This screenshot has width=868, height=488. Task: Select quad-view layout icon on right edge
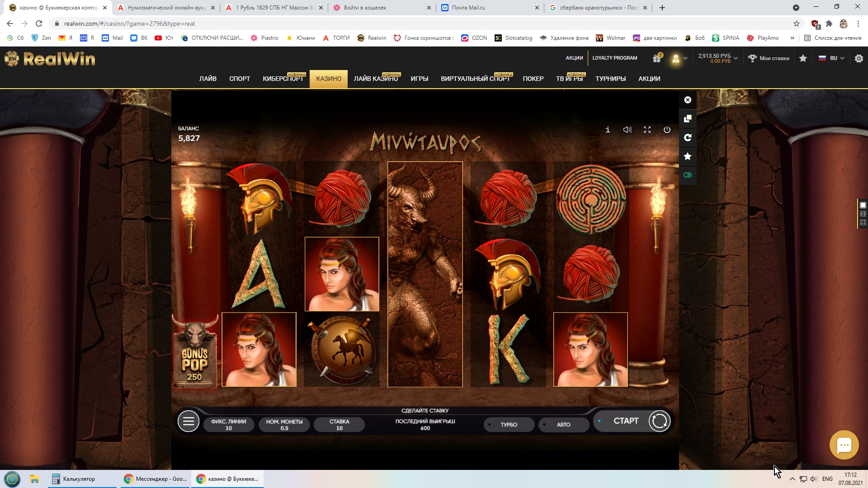pyautogui.click(x=863, y=222)
